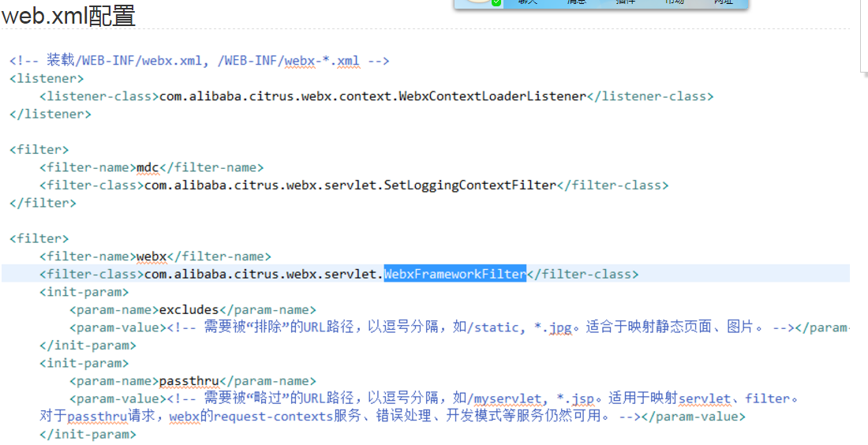Click "com.alibaba.citrus.webx.servlet." before WebxFrameworkFilter
Screen dimensions: 868x445
pos(264,274)
